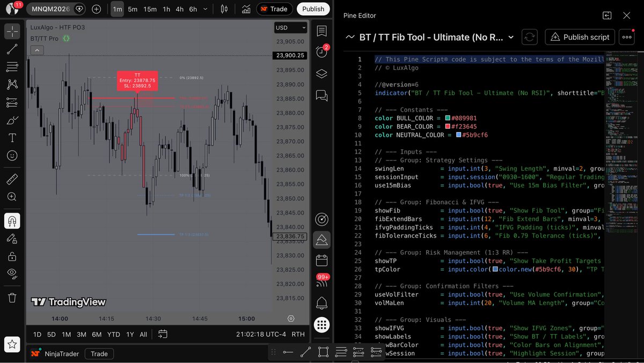This screenshot has width=644, height=363.
Task: Open the candlestick chart style menu
Action: [x=224, y=9]
